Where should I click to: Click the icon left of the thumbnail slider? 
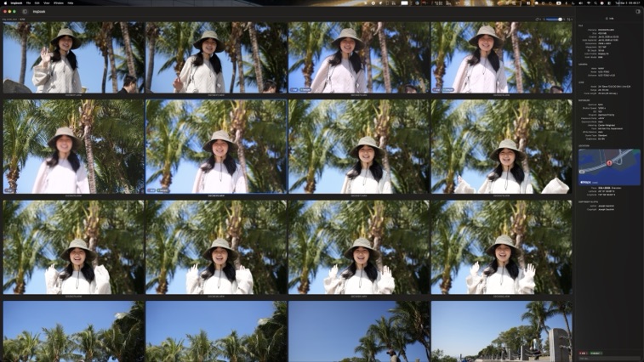(x=539, y=19)
